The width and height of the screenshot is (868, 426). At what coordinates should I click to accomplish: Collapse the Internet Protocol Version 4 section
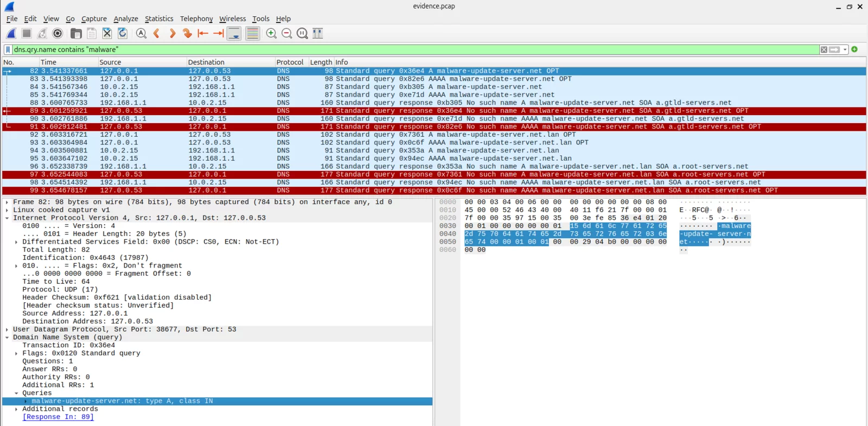point(7,218)
